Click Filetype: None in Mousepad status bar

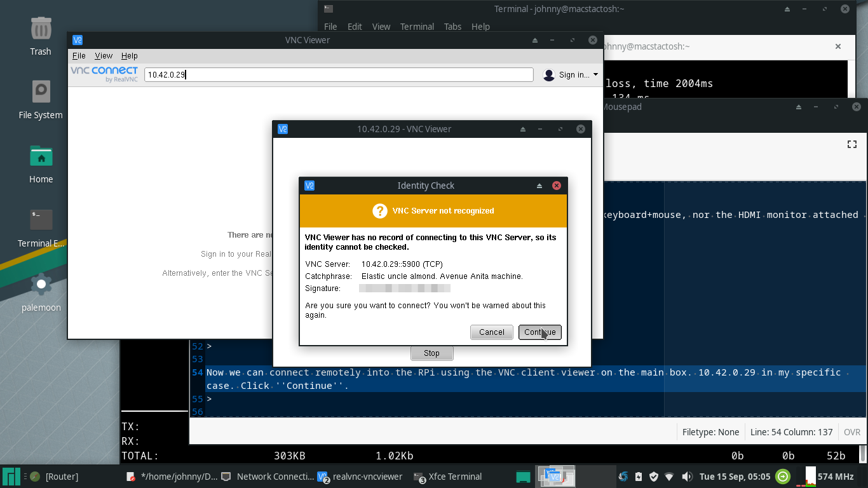[710, 432]
